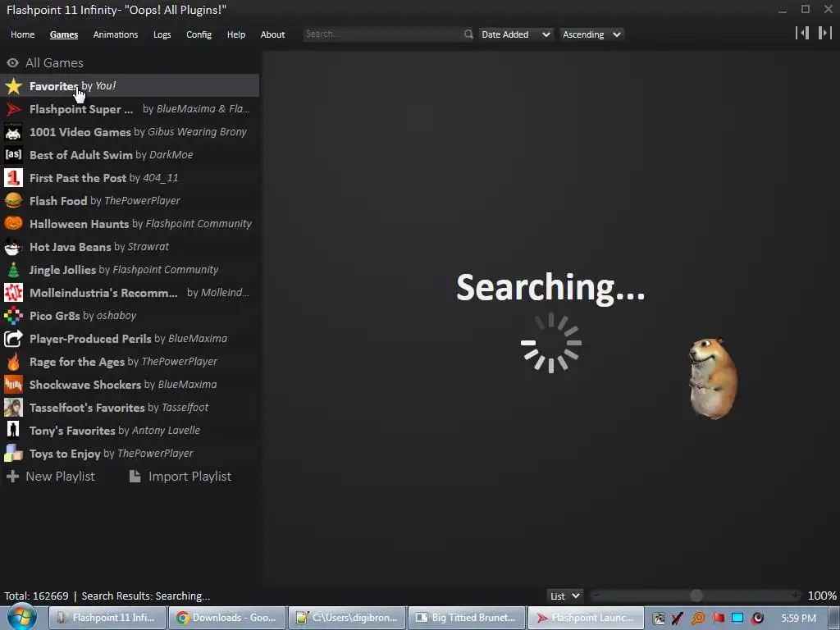Click the Pico Gr8s colorful icon

tap(13, 316)
